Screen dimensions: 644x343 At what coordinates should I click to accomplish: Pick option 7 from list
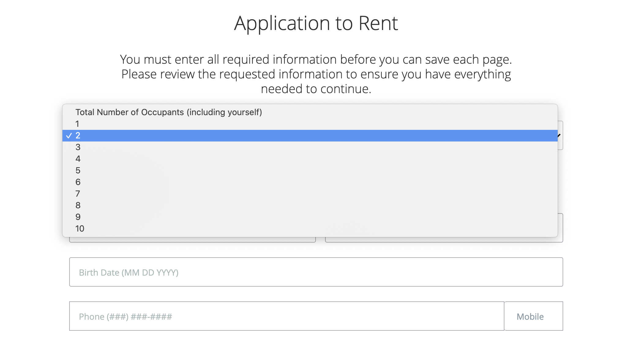click(78, 194)
